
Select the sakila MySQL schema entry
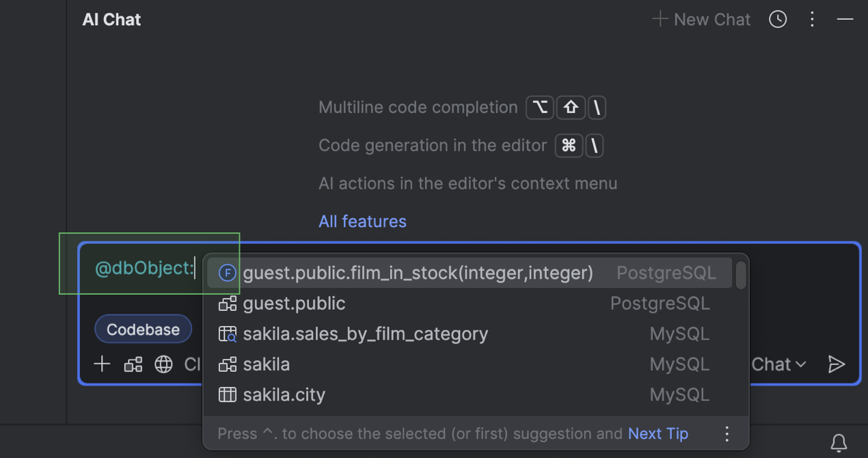[x=267, y=364]
